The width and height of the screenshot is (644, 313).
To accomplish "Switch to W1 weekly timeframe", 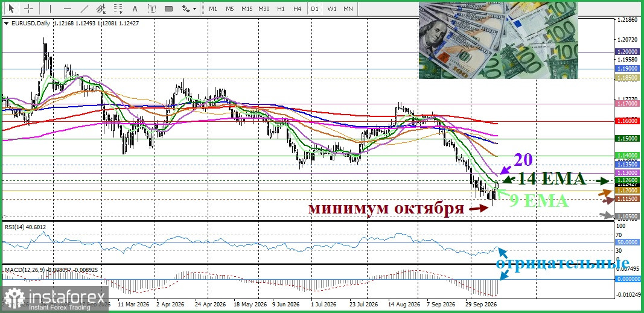I will (x=332, y=8).
